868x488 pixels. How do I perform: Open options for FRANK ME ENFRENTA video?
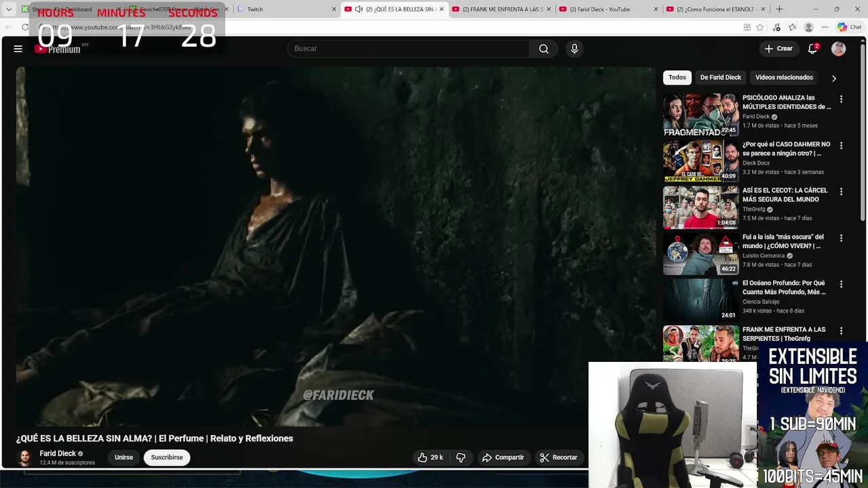[x=841, y=331]
